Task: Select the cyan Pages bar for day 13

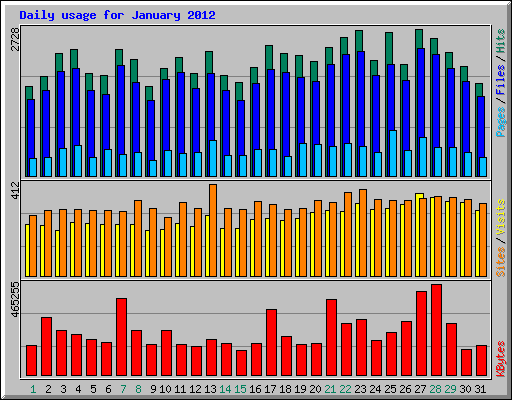Action: pyautogui.click(x=213, y=158)
